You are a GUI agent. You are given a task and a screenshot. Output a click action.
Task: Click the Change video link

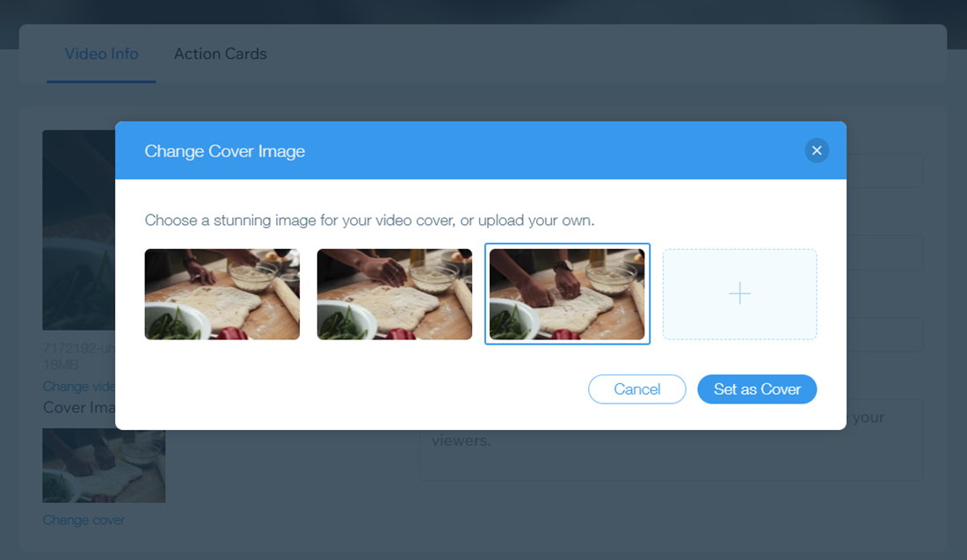click(79, 387)
